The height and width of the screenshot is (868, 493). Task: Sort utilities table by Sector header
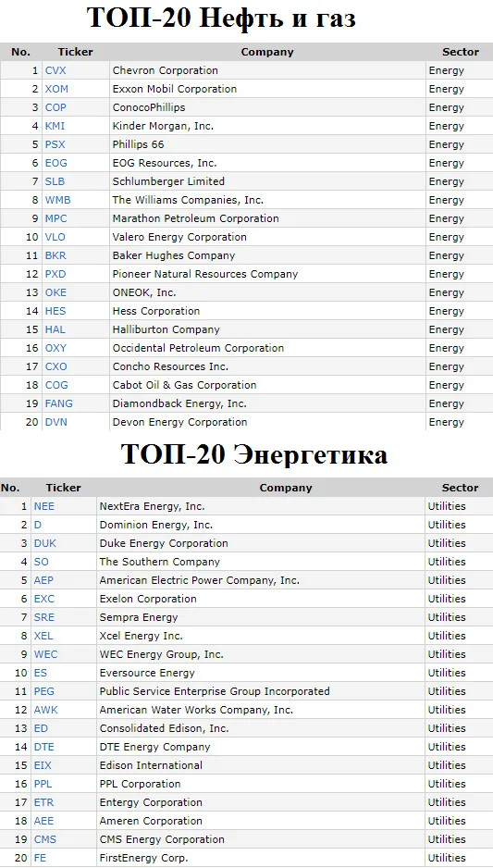point(461,488)
